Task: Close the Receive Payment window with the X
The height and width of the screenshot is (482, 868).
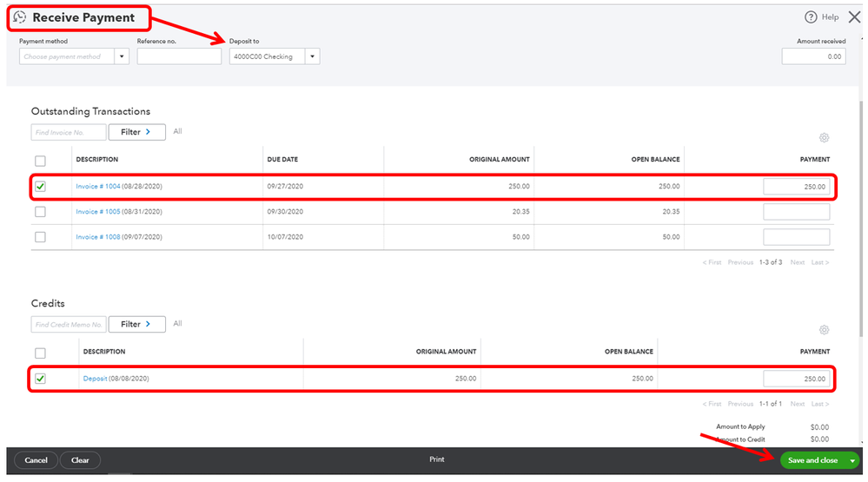Action: (854, 17)
